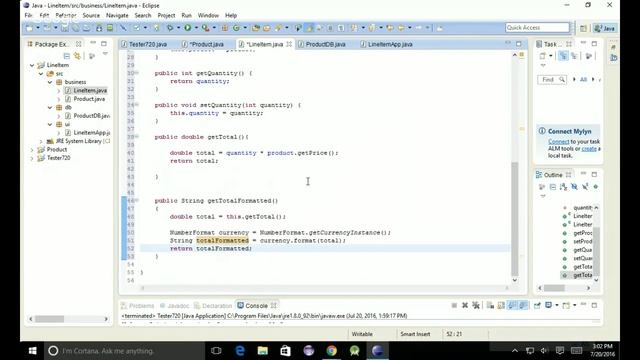Click the Collapse All icon in Package Explorer
The image size is (640, 360).
(x=67, y=56)
